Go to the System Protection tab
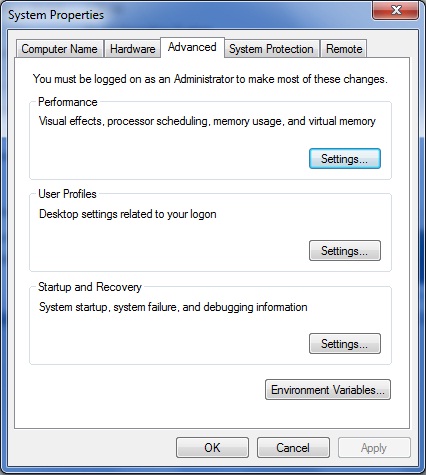This screenshot has width=426, height=475. pyautogui.click(x=271, y=49)
